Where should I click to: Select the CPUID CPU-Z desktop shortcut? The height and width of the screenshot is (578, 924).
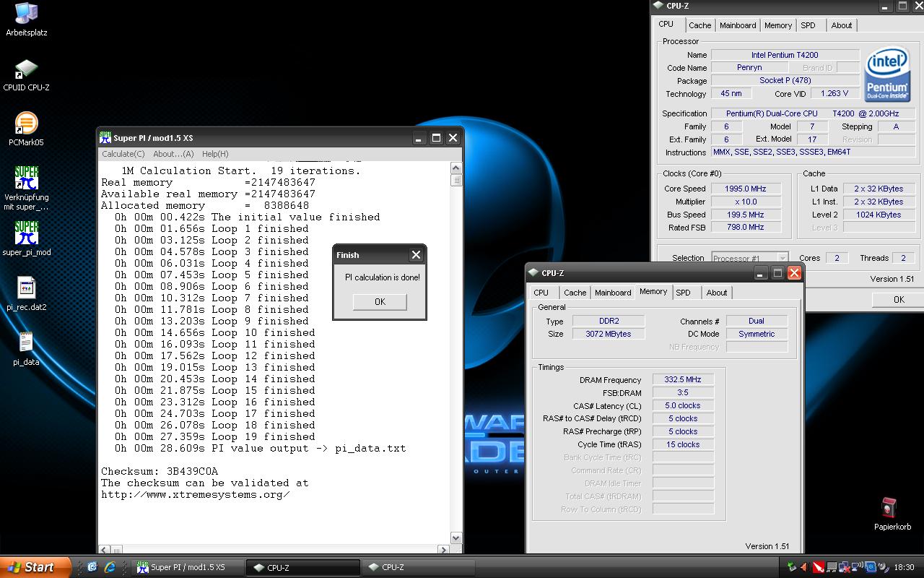click(26, 69)
